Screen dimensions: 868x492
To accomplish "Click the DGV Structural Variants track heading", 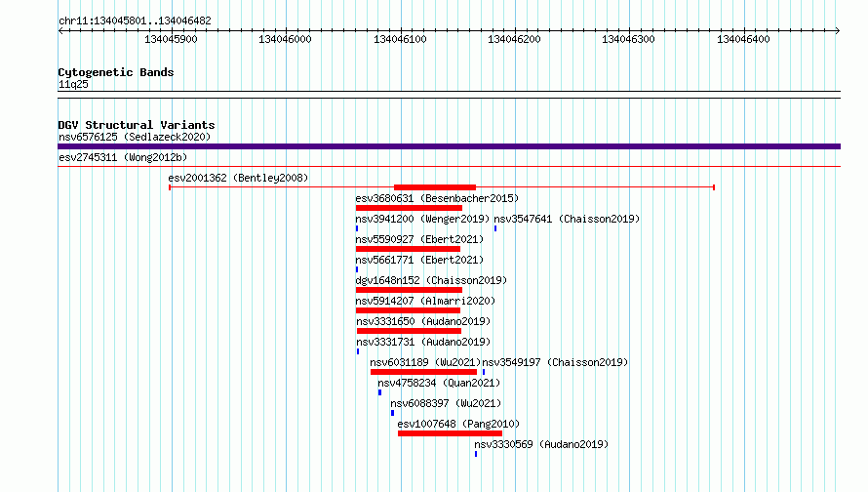I will tap(137, 125).
